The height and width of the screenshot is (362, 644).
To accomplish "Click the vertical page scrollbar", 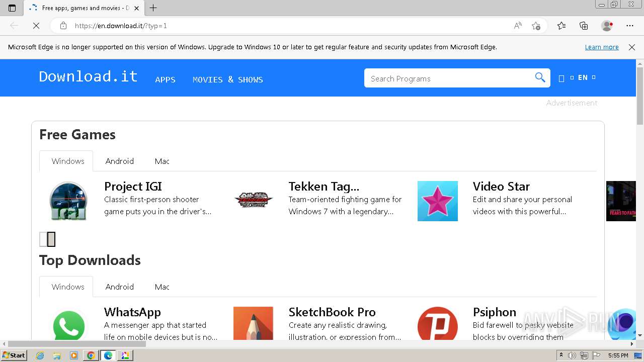I will click(x=640, y=96).
